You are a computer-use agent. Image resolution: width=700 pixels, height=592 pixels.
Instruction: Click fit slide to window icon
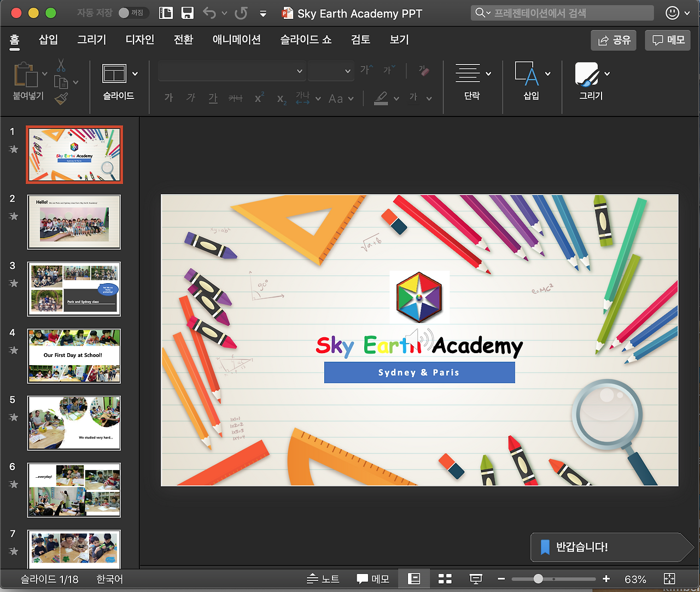(669, 579)
